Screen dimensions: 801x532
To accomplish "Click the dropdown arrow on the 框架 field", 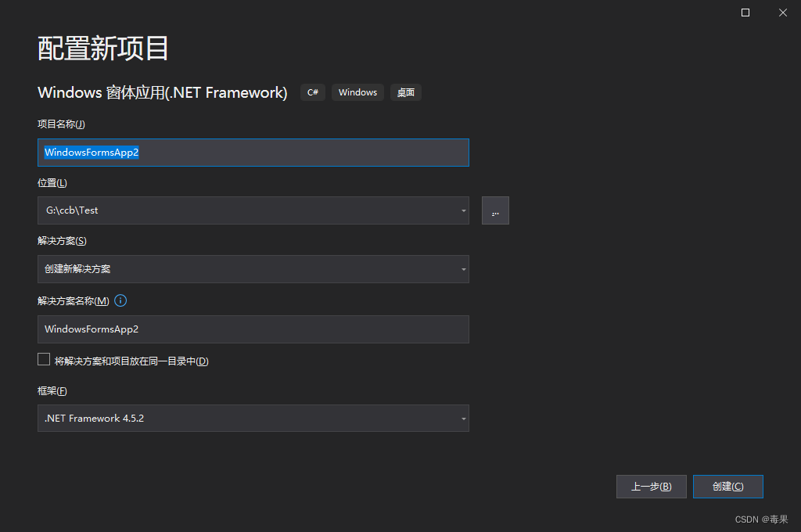I will click(462, 419).
